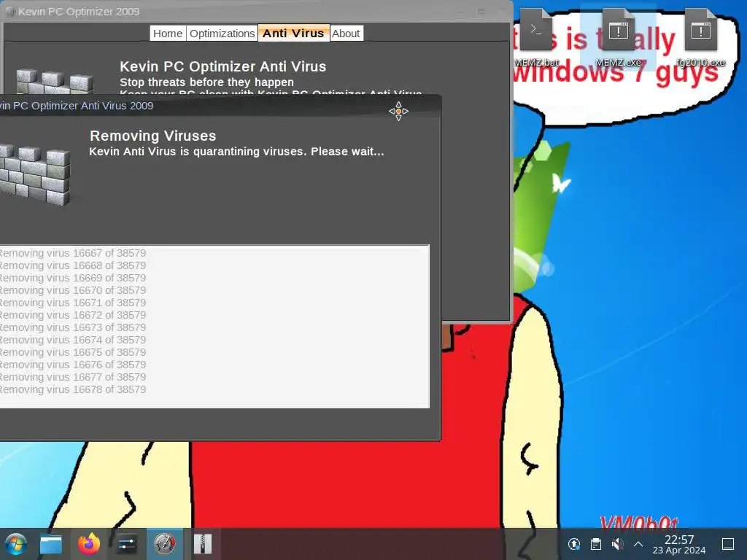Open the zip archive taskbar icon
Screen dimensions: 747x560
coord(203,544)
